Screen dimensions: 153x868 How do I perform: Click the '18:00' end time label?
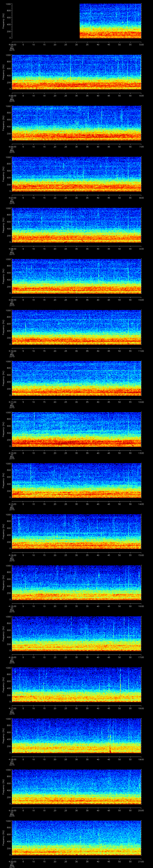141,708
